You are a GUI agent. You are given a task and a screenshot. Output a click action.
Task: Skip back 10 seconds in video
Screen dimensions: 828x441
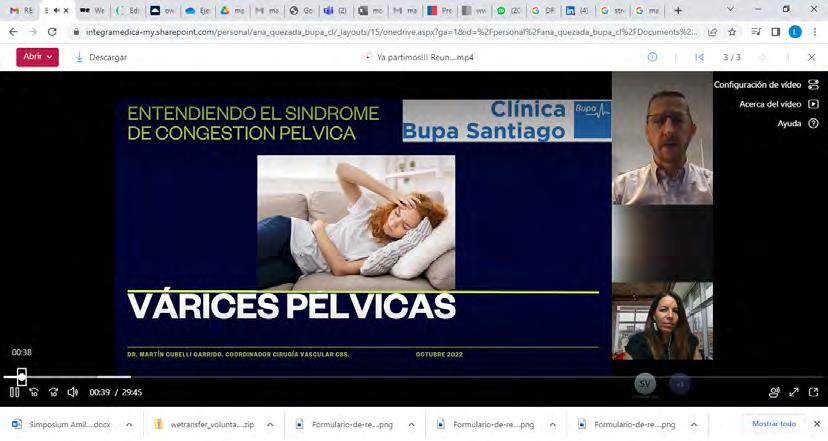pyautogui.click(x=34, y=392)
